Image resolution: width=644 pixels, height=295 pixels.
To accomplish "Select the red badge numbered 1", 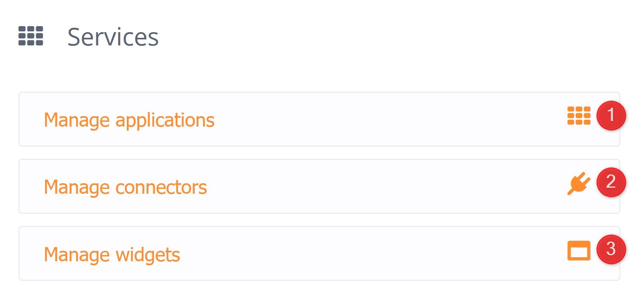I will click(611, 115).
